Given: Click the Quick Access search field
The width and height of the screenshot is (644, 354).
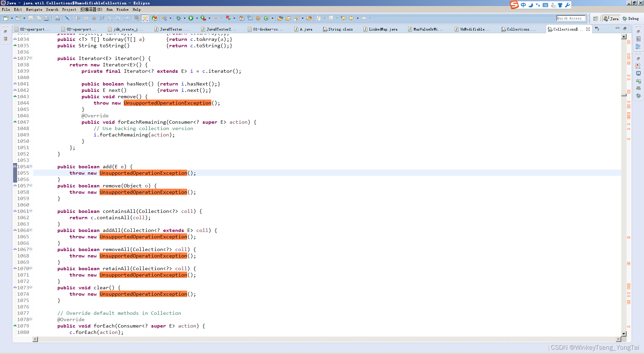Looking at the screenshot, I should pos(571,18).
